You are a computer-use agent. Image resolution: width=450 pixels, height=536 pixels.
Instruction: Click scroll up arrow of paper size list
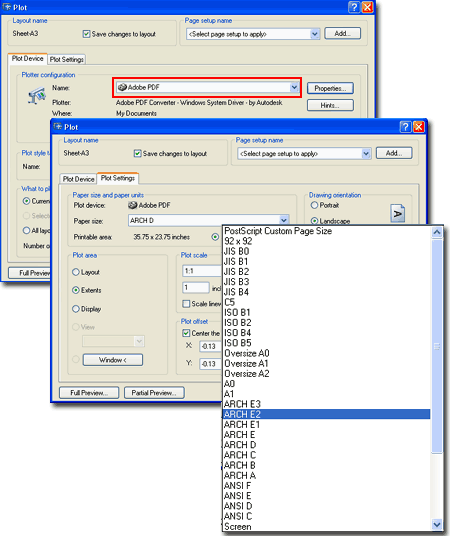coord(437,232)
